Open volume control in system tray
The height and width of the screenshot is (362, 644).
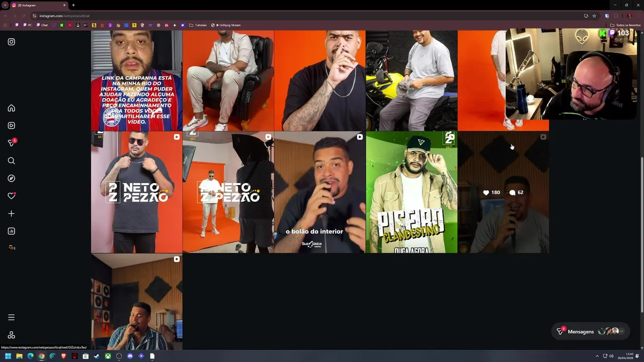click(611, 356)
